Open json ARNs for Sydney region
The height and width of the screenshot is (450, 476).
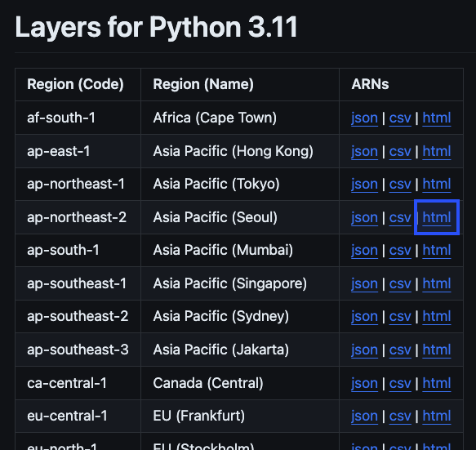tap(364, 316)
